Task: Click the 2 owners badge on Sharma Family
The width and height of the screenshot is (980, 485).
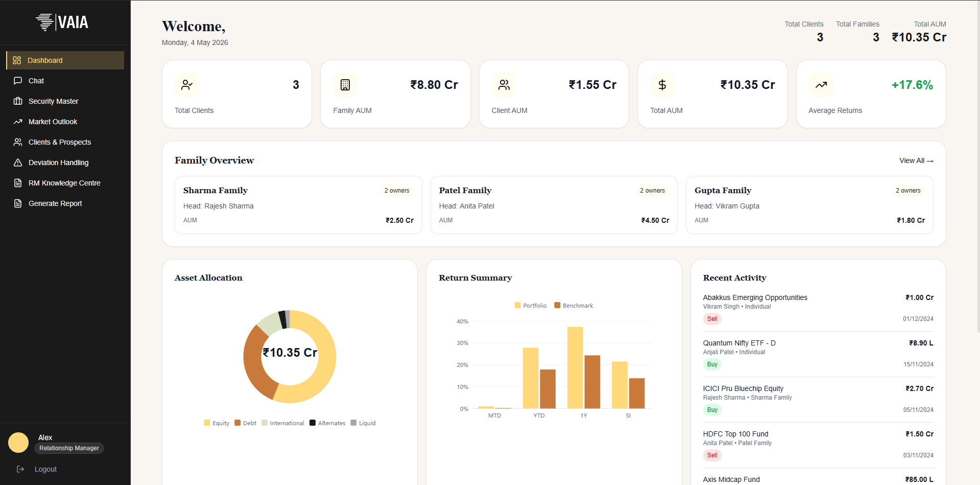Action: (x=397, y=191)
